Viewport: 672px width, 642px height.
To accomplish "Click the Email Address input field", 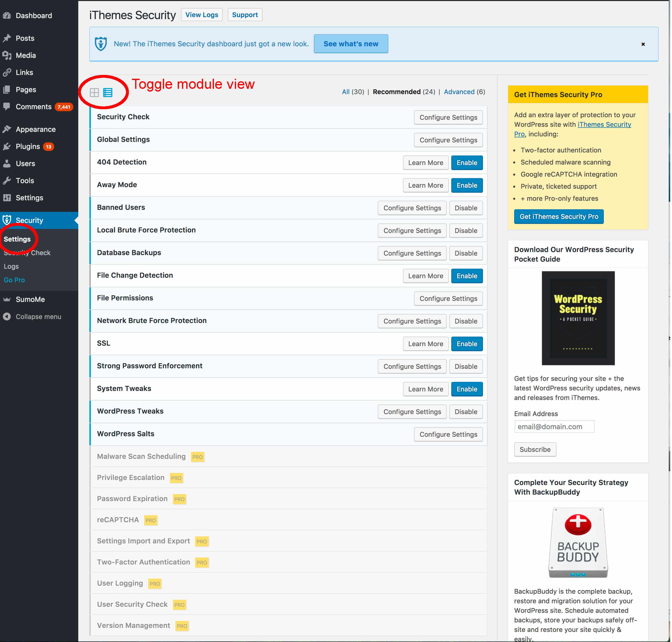I will (554, 426).
